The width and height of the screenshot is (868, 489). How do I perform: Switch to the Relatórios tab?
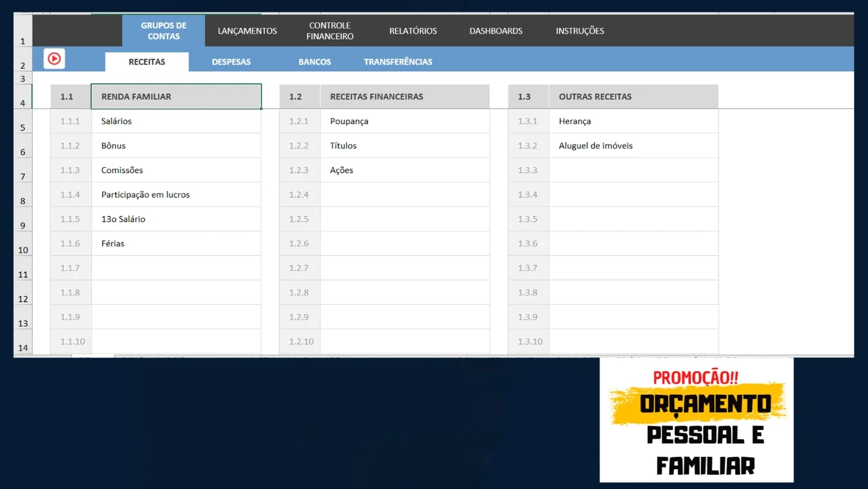coord(413,31)
